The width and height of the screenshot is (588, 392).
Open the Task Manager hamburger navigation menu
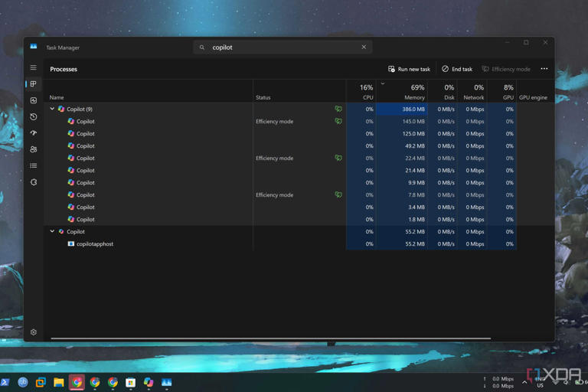point(34,67)
